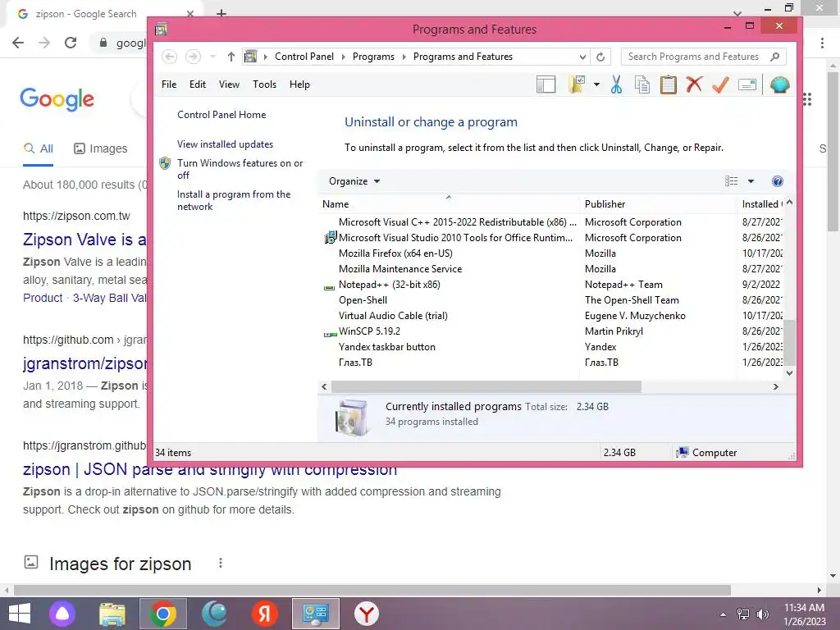Open File Explorer from taskbar
The height and width of the screenshot is (630, 840).
112,614
